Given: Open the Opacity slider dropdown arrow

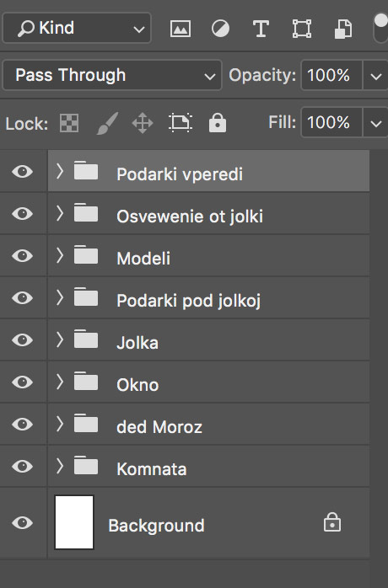Looking at the screenshot, I should pyautogui.click(x=375, y=75).
